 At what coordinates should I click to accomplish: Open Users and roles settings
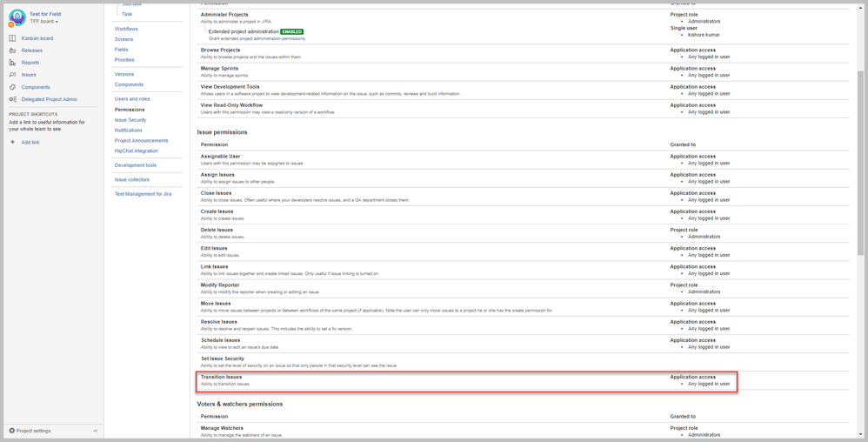point(132,98)
